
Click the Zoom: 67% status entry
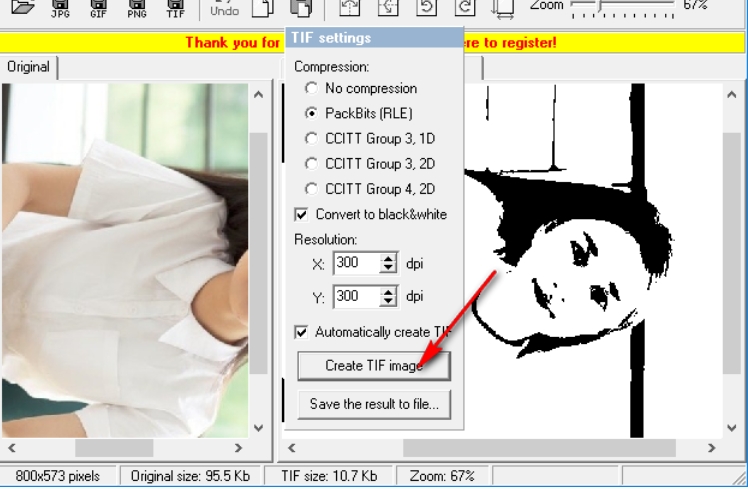[x=442, y=476]
